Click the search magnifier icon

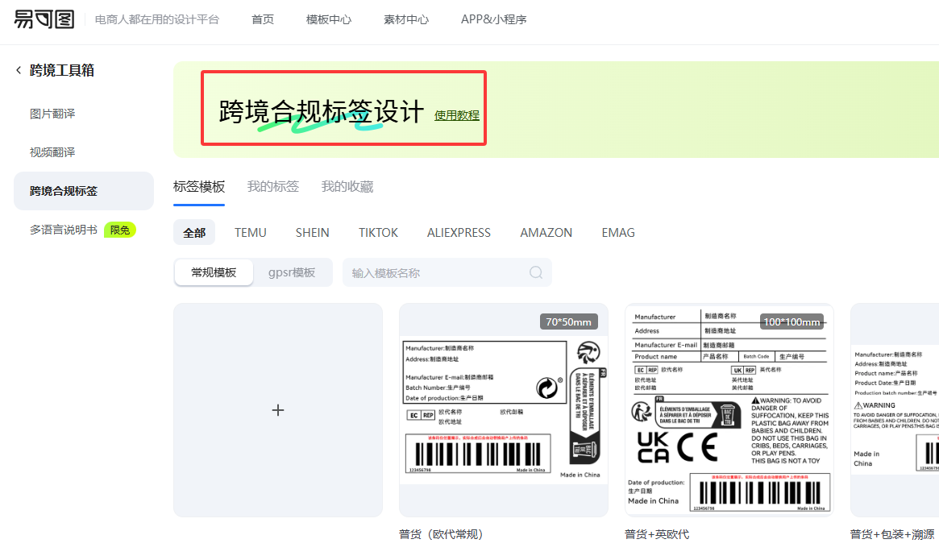536,272
